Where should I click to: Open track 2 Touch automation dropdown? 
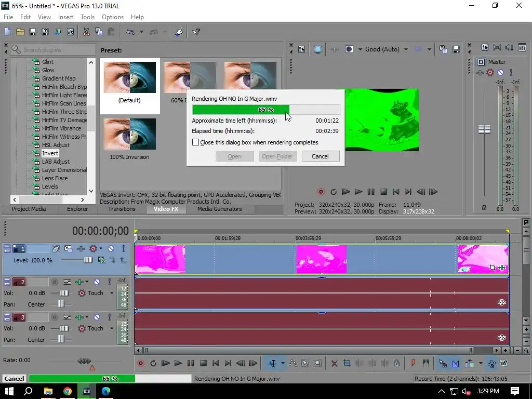pyautogui.click(x=112, y=293)
